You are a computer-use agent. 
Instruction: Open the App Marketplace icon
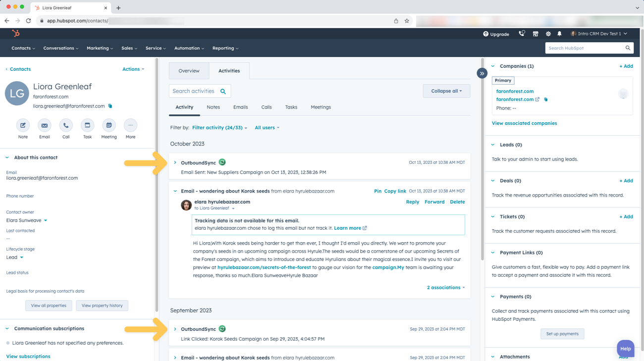pos(536,33)
